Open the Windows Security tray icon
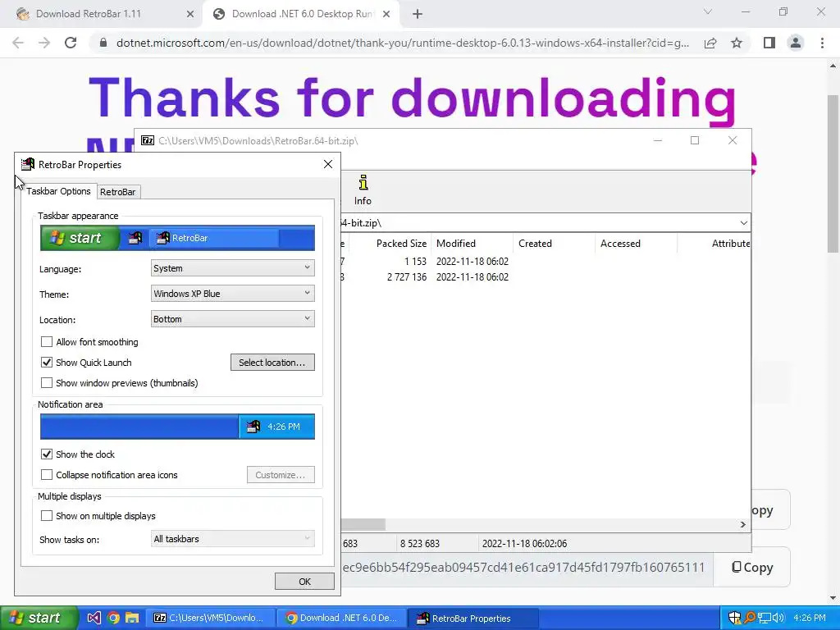This screenshot has width=840, height=630. pyautogui.click(x=734, y=618)
